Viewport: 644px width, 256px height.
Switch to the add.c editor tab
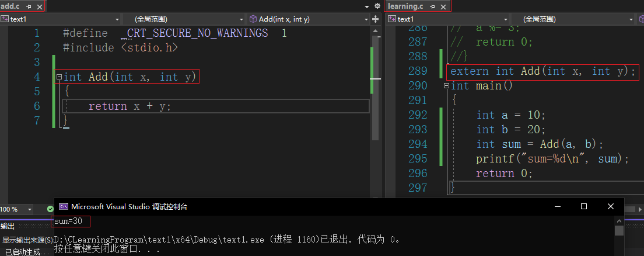10,6
